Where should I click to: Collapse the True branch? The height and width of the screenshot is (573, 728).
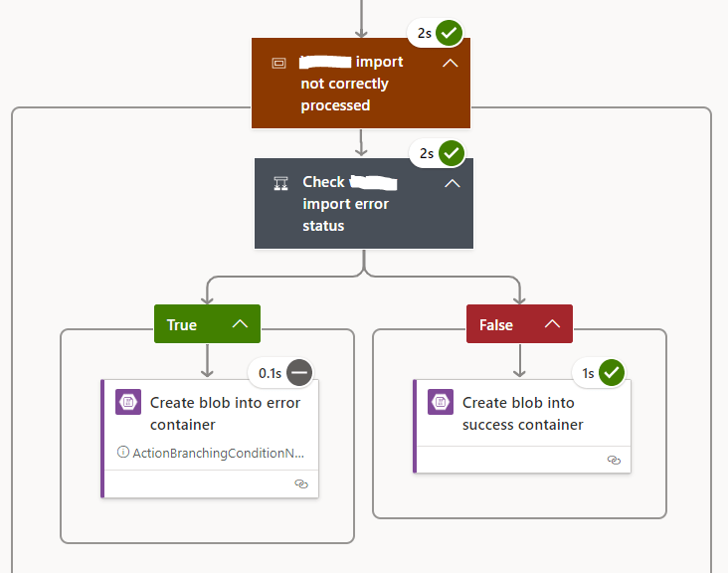[240, 324]
